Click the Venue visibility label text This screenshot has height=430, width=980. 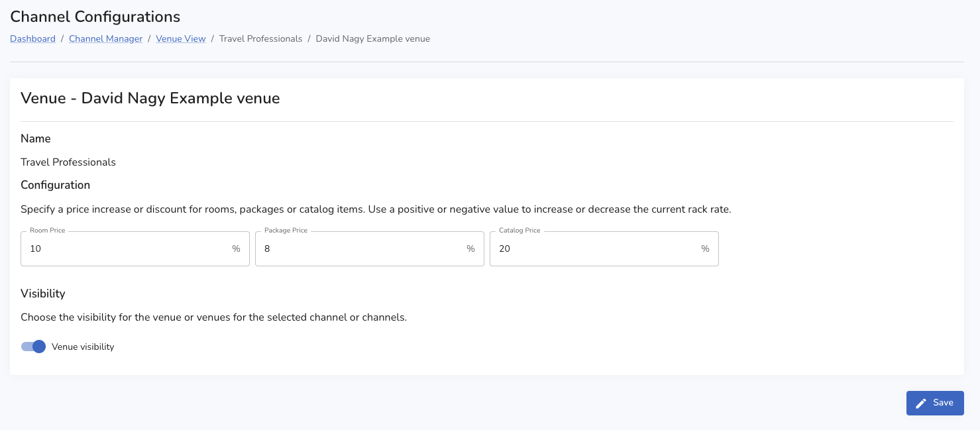tap(83, 347)
